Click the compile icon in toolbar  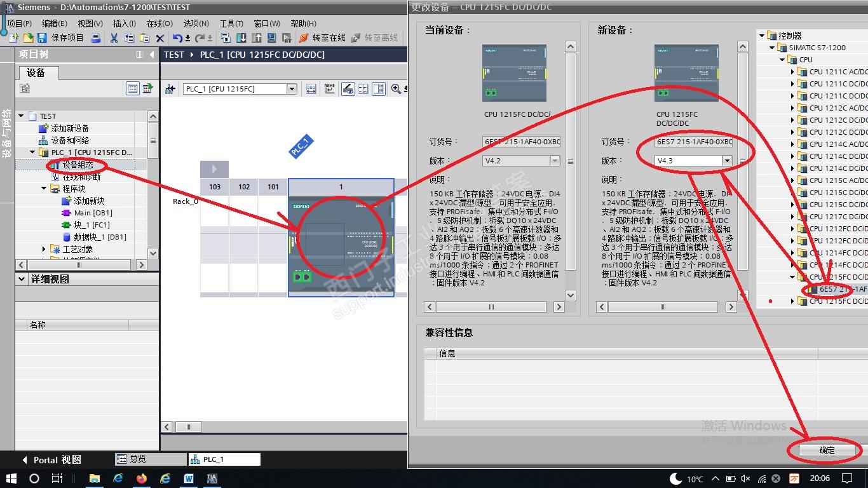[x=226, y=38]
